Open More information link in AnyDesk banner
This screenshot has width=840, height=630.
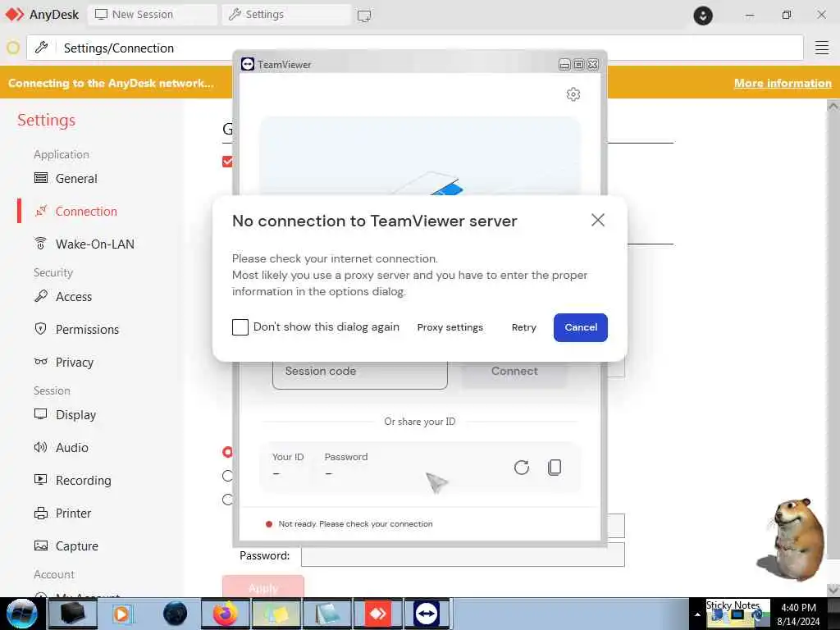[783, 83]
